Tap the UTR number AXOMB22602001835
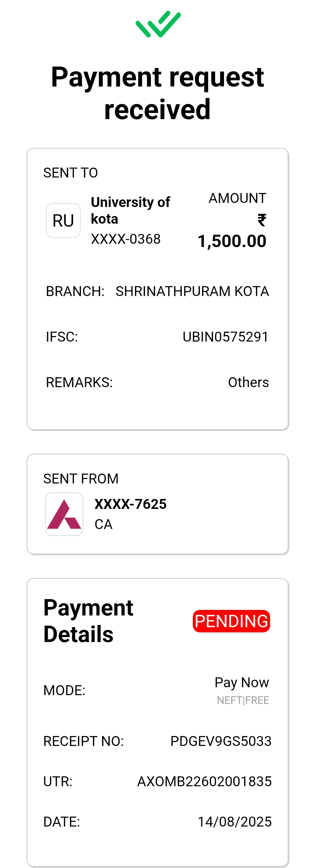The image size is (315, 868). (204, 781)
